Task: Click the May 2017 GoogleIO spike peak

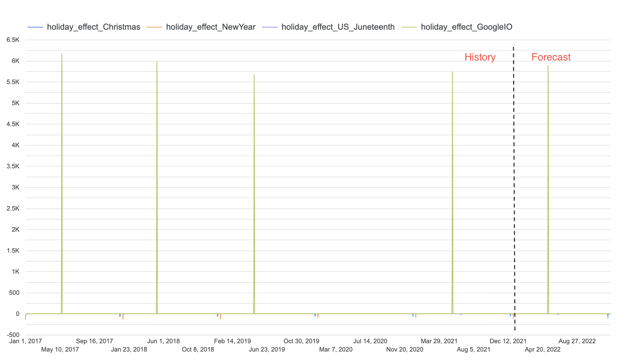Action: [x=62, y=54]
